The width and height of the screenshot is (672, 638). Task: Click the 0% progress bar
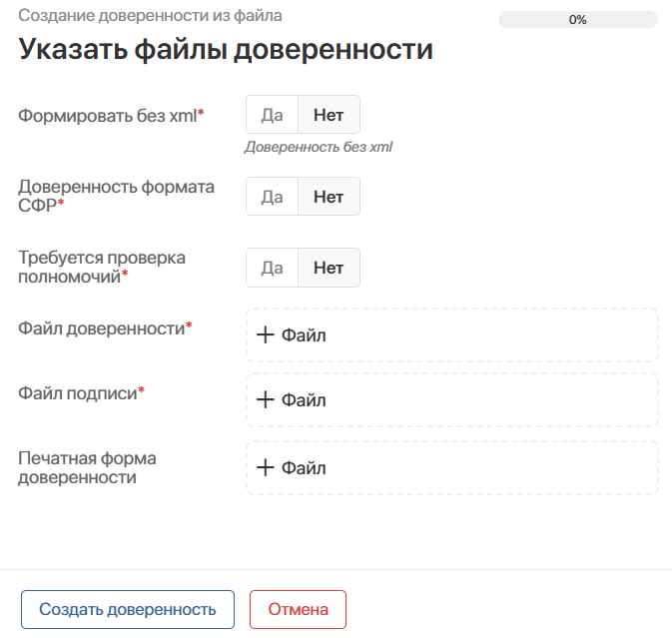[577, 19]
